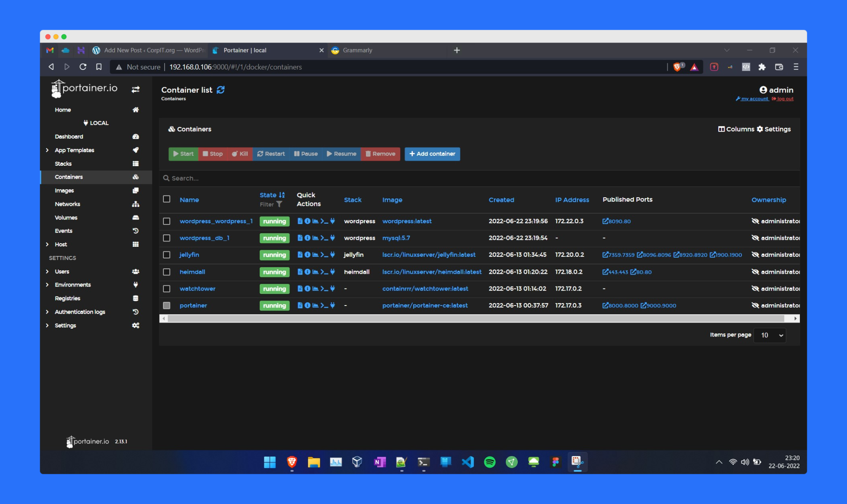
Task: Open logs for the jellyfin container
Action: 300,255
